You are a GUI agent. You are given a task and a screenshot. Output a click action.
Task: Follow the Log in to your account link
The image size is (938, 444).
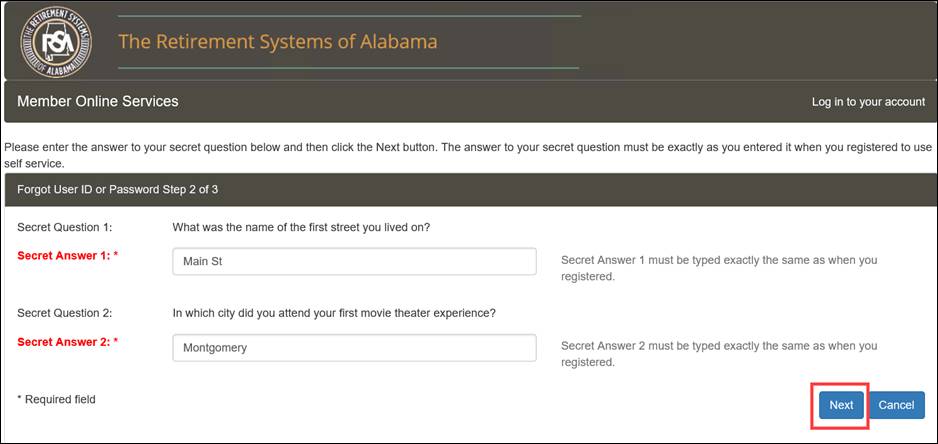[x=868, y=102]
